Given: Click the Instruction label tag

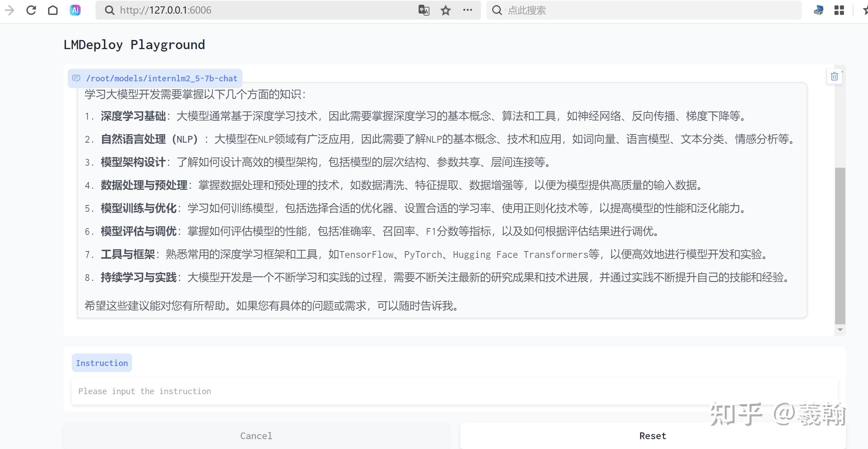Looking at the screenshot, I should [x=102, y=363].
